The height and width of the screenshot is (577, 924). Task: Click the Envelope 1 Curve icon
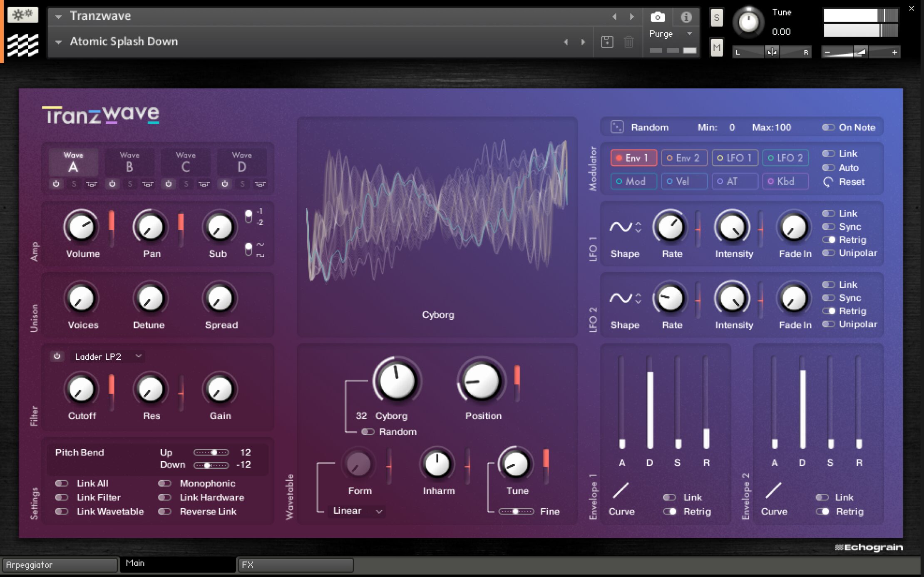point(621,490)
